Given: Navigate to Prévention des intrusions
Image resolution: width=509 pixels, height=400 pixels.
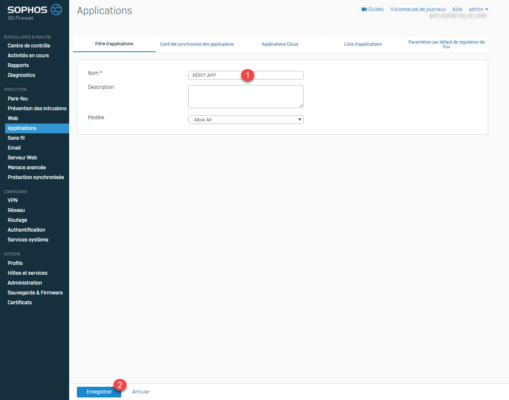Looking at the screenshot, I should point(37,108).
